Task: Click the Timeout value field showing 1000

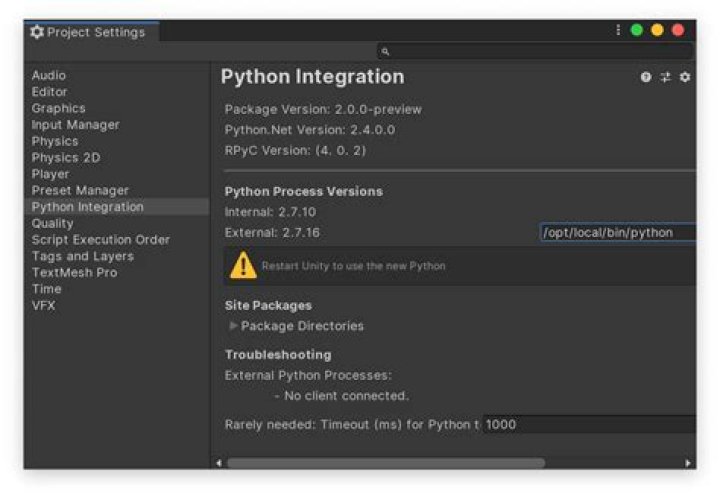Action: pos(588,425)
